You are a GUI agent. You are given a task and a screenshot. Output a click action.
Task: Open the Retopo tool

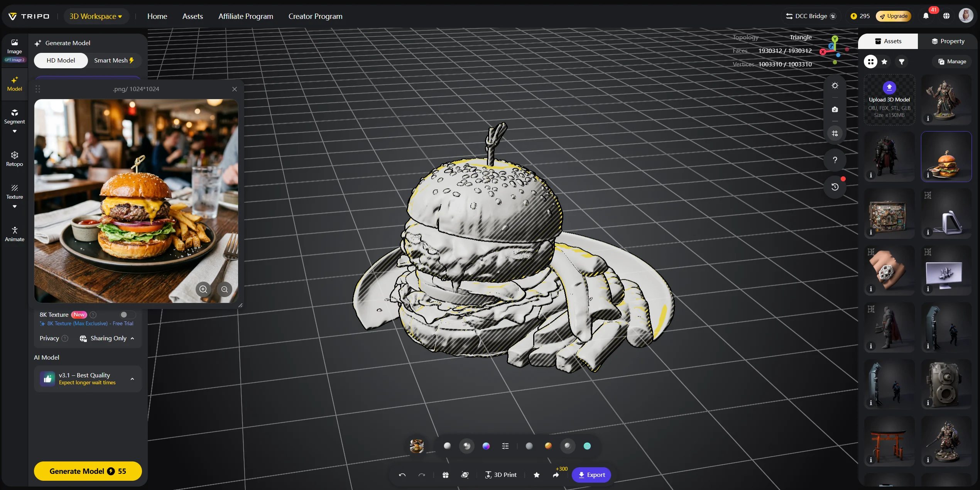[15, 159]
